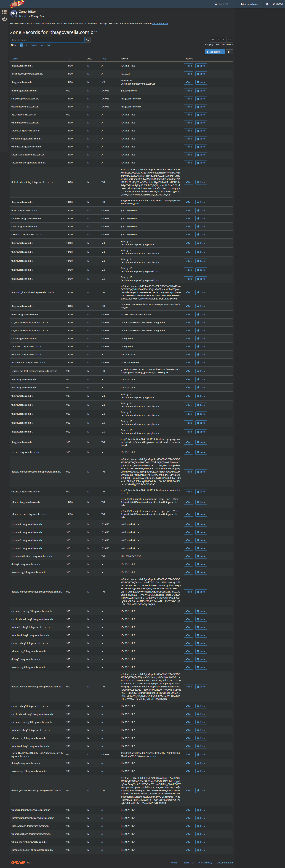Focus the Filter by name field

(x=47, y=40)
